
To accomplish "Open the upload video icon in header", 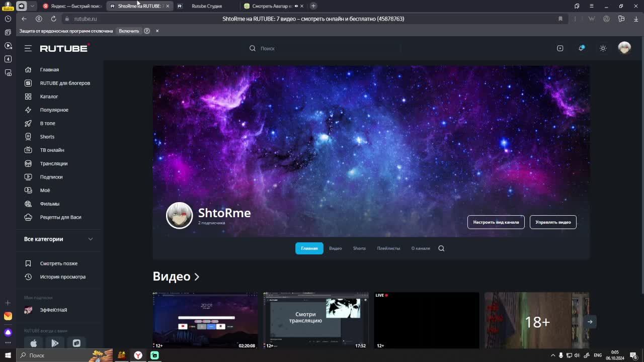I will click(560, 48).
